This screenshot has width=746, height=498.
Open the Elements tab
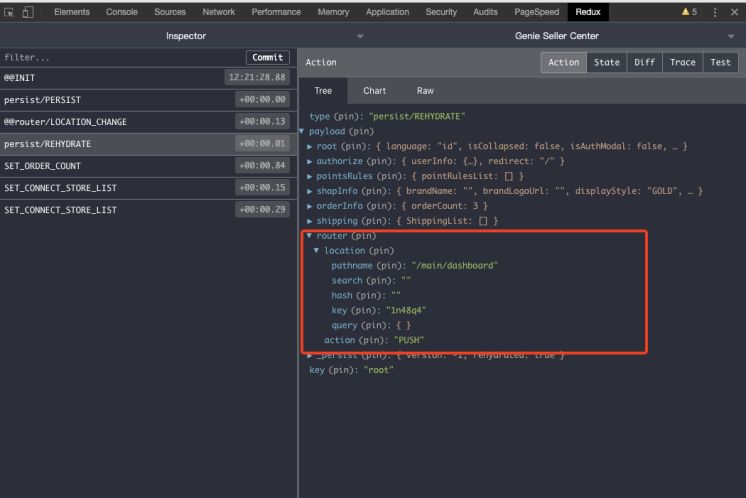[x=72, y=12]
